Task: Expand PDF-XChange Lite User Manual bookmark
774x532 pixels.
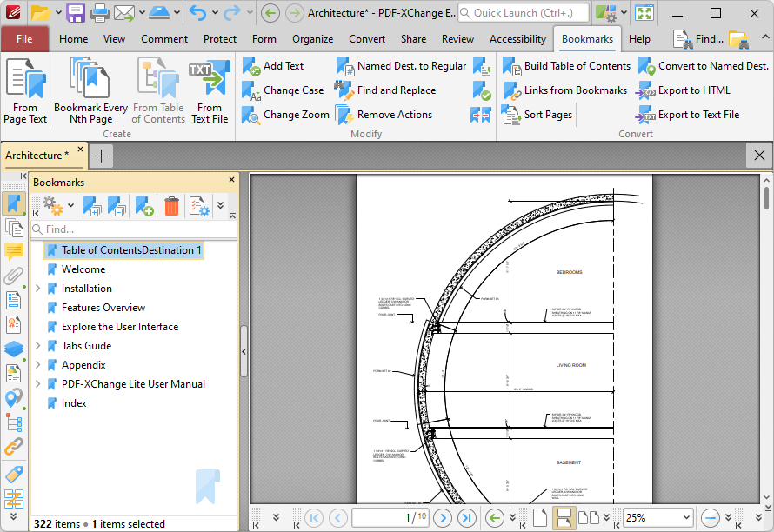Action: coord(38,384)
